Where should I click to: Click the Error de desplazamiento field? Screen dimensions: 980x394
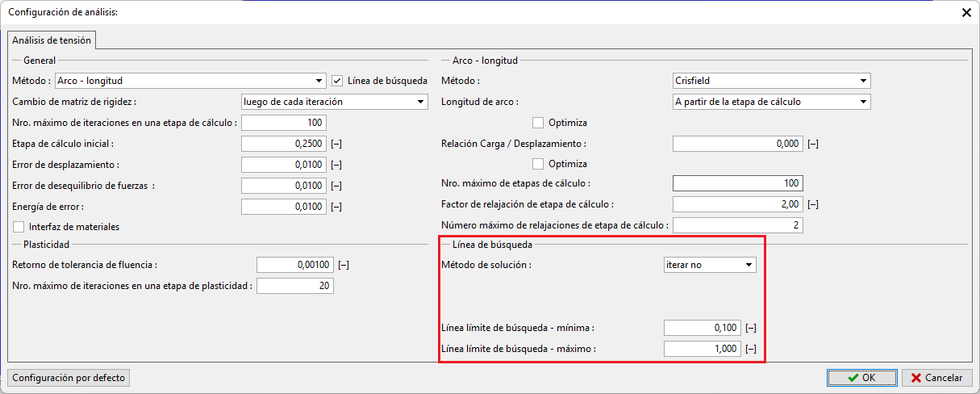(x=283, y=165)
